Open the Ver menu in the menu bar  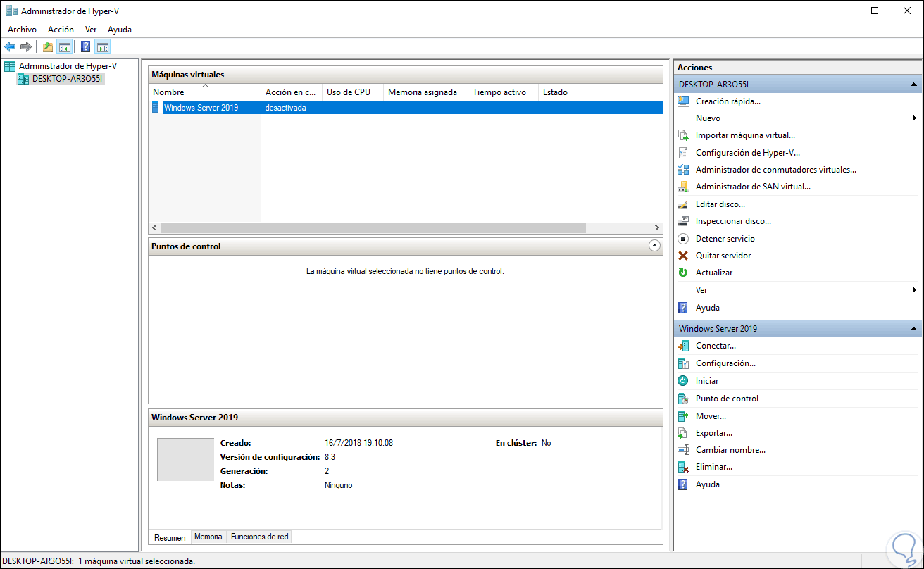[x=91, y=30]
